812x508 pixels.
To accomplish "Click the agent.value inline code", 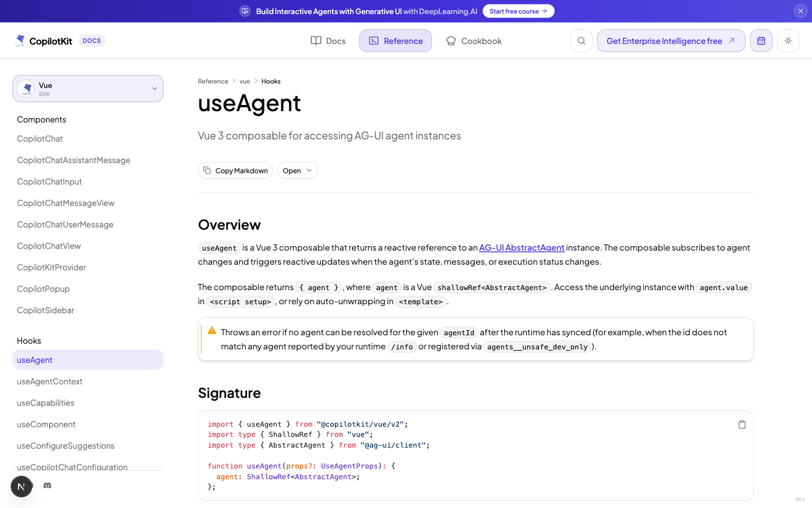I will pyautogui.click(x=723, y=287).
